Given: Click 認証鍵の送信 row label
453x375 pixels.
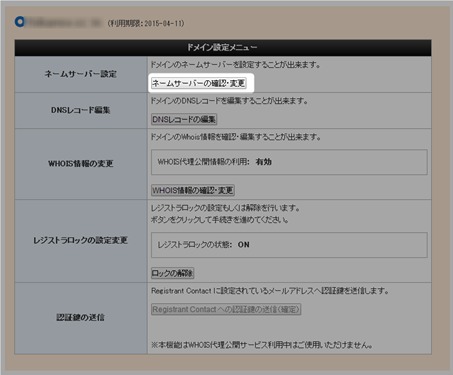Looking at the screenshot, I should click(x=81, y=317).
